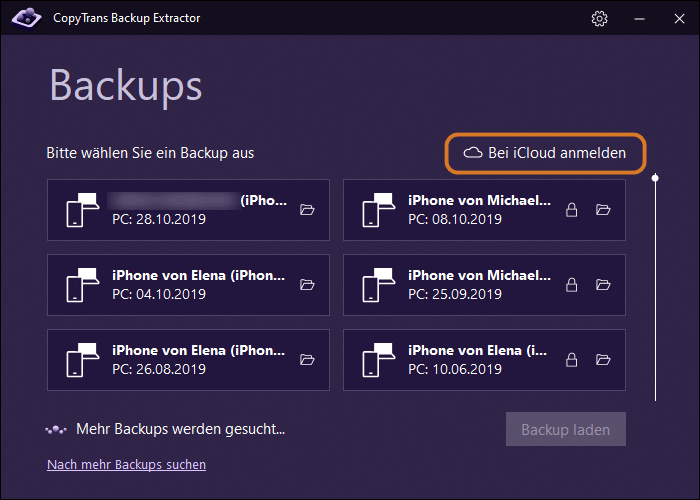This screenshot has width=700, height=500.
Task: Click device icon of the 08.10.2019 backup
Action: (379, 210)
